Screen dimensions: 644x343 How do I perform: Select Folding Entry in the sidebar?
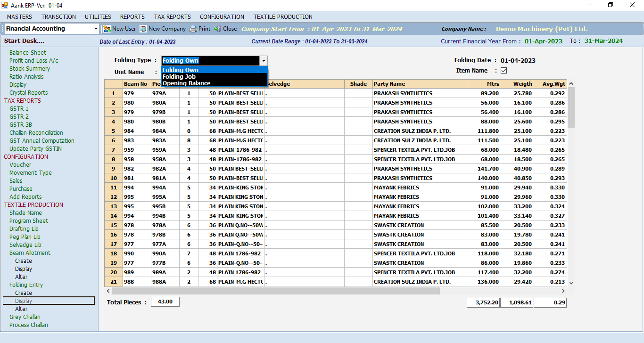click(26, 285)
